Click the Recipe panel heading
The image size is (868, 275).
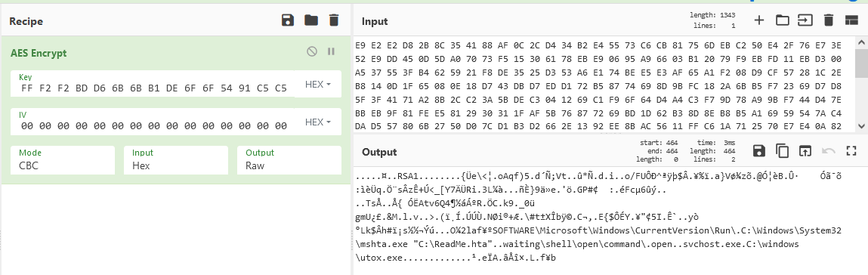click(26, 22)
